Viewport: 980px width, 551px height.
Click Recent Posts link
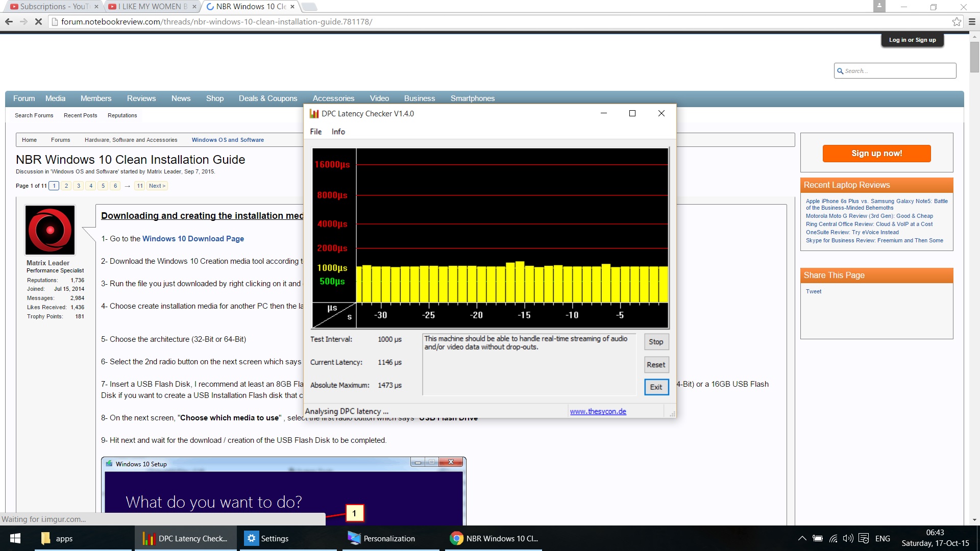click(80, 115)
